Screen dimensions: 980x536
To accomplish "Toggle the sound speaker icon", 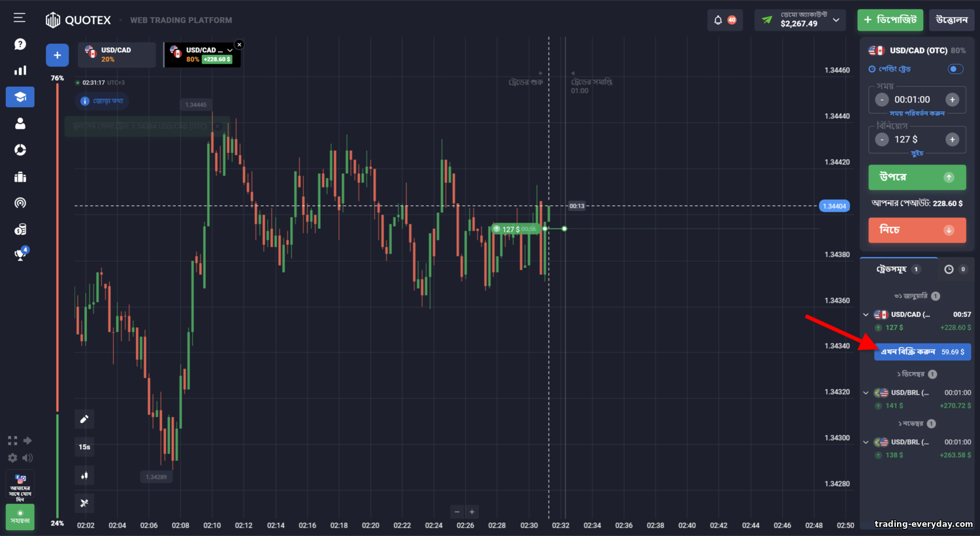I will click(x=27, y=458).
